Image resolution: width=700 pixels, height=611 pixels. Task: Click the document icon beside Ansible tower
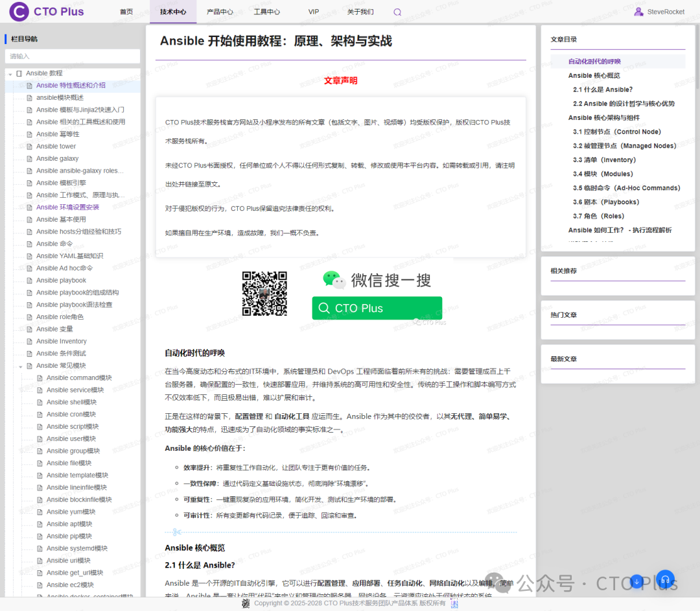30,146
